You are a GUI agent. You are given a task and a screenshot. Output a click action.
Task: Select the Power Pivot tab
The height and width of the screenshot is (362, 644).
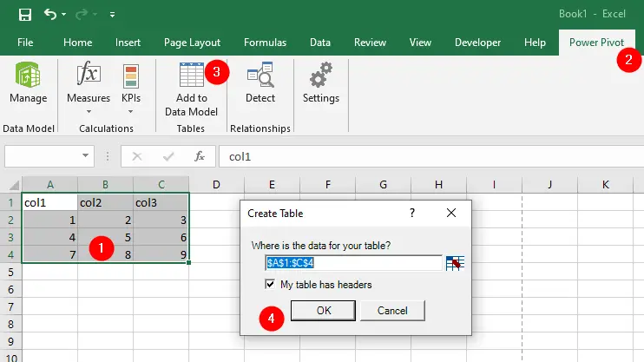pyautogui.click(x=596, y=43)
